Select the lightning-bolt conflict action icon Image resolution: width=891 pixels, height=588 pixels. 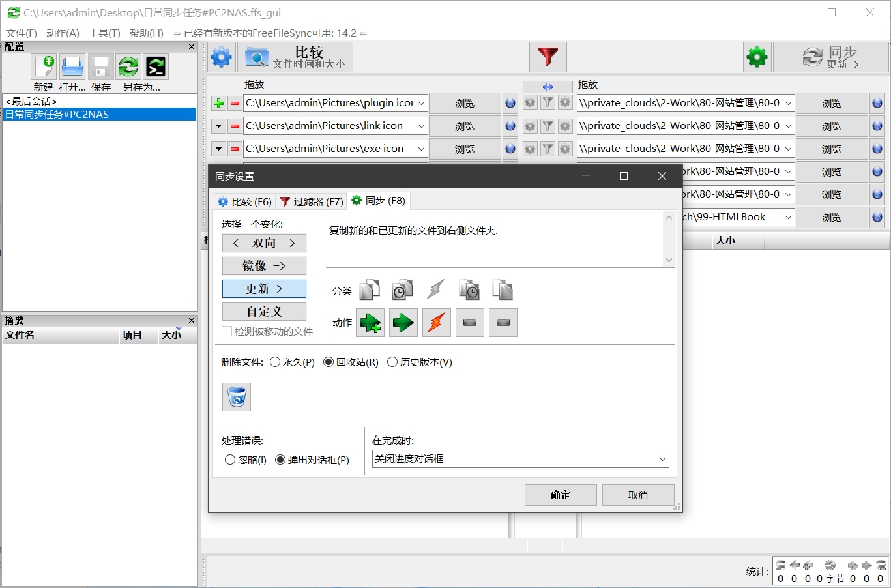436,322
